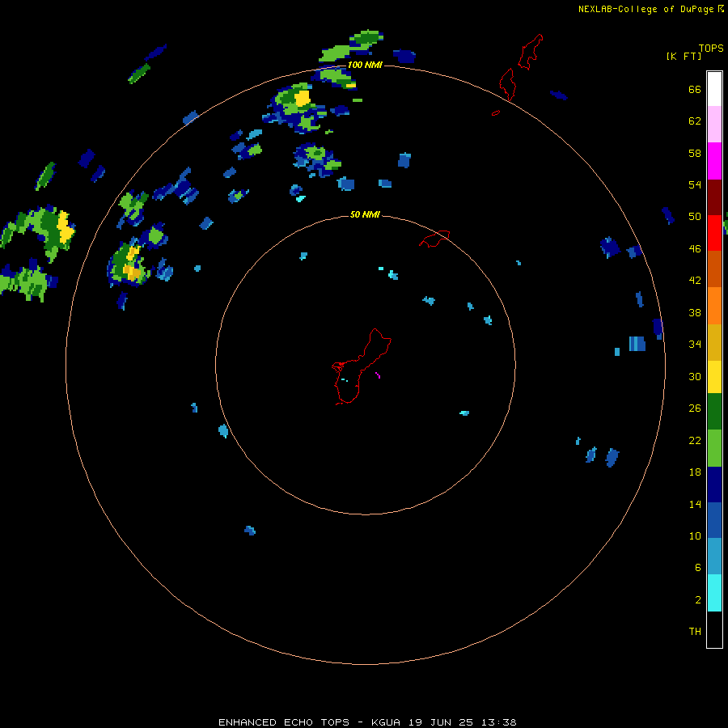Click the '46' legend value
Viewport: 728px width, 728px height.
pyautogui.click(x=695, y=249)
